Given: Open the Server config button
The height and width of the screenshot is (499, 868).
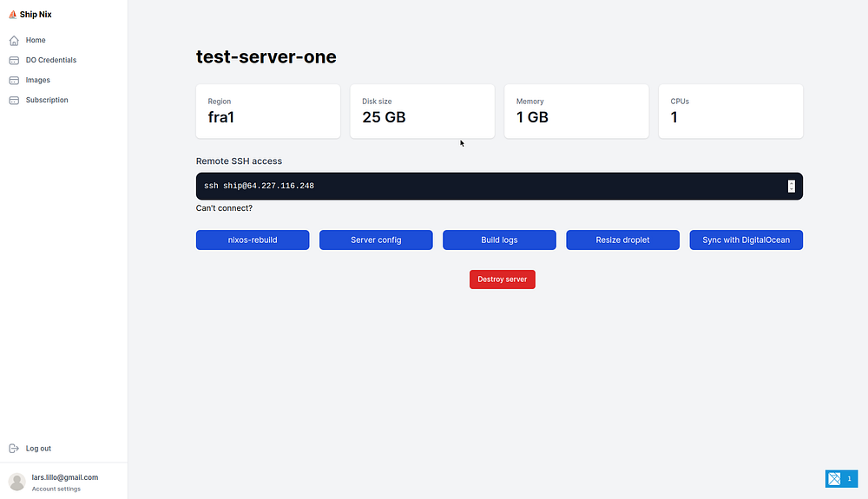Looking at the screenshot, I should coord(376,240).
